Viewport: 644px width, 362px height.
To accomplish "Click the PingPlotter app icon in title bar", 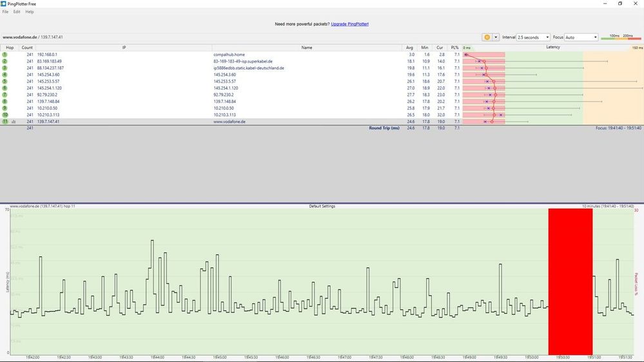I will coord(4,4).
